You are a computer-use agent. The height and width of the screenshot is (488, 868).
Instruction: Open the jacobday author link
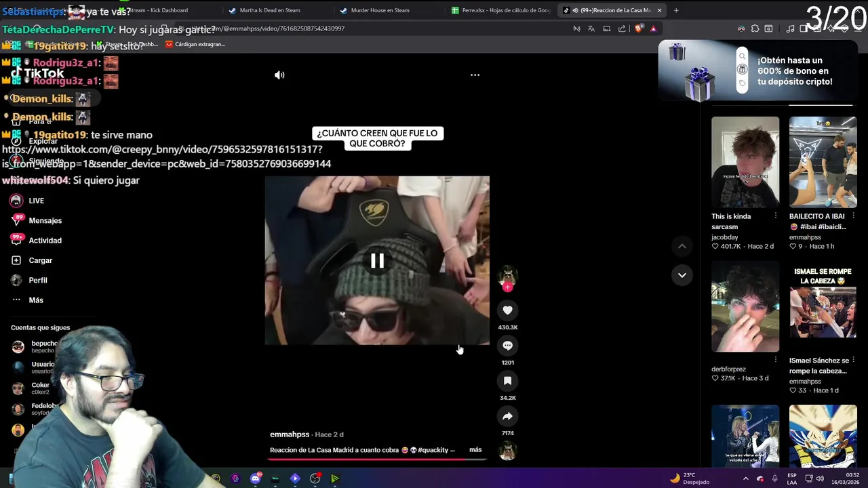724,237
